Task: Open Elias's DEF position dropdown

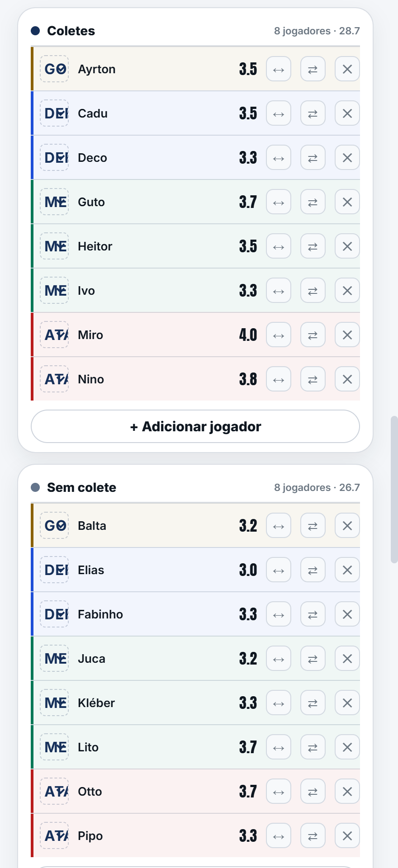Action: pos(54,570)
